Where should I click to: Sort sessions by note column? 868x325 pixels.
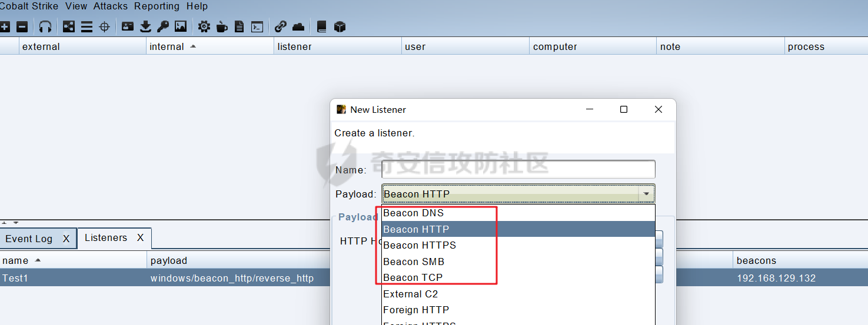721,46
